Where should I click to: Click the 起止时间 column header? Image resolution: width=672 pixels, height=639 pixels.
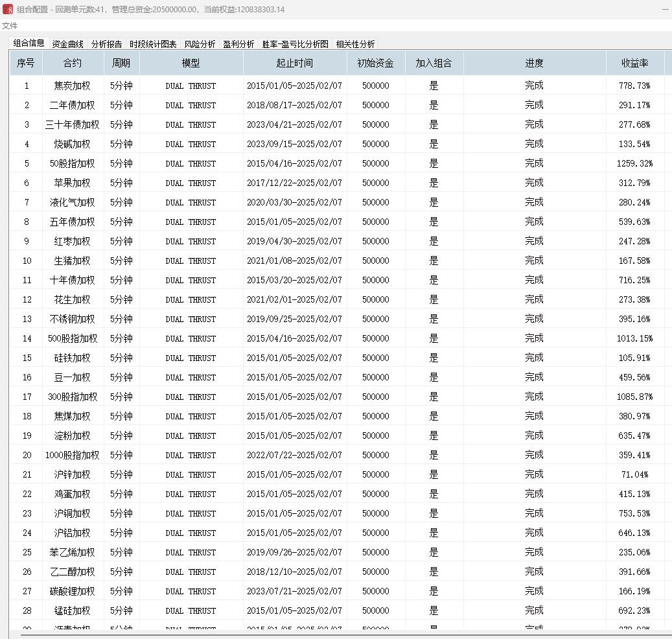pyautogui.click(x=295, y=63)
